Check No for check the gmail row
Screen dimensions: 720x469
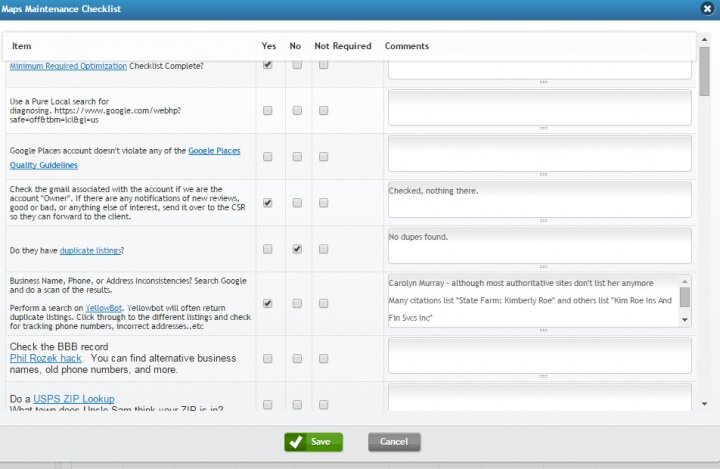[x=297, y=203]
